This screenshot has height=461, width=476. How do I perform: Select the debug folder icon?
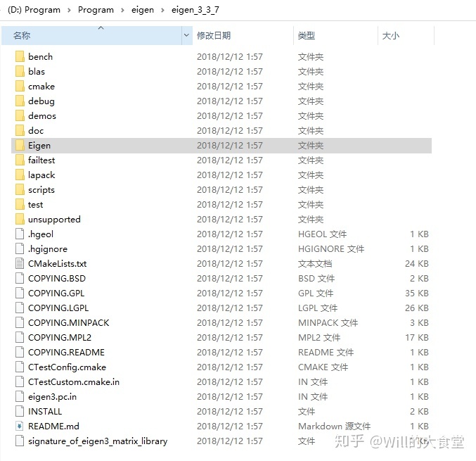(x=20, y=101)
